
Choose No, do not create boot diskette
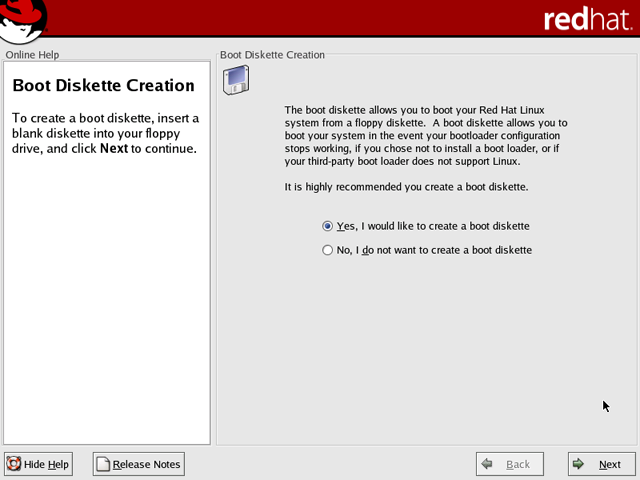[x=328, y=250]
